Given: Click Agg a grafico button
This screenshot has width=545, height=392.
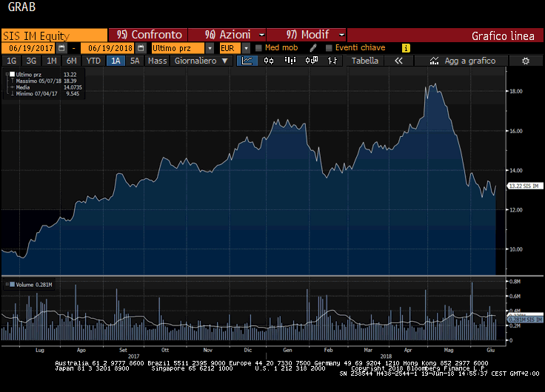Looking at the screenshot, I should pyautogui.click(x=462, y=61).
